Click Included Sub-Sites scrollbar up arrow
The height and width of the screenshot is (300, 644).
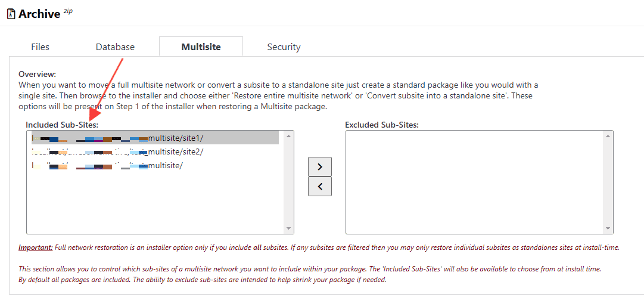288,135
